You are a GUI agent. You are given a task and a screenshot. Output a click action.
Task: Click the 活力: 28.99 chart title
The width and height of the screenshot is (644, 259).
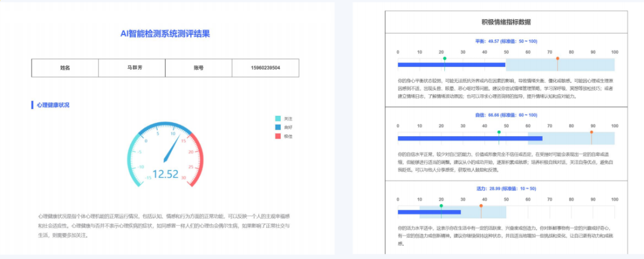[506, 189]
